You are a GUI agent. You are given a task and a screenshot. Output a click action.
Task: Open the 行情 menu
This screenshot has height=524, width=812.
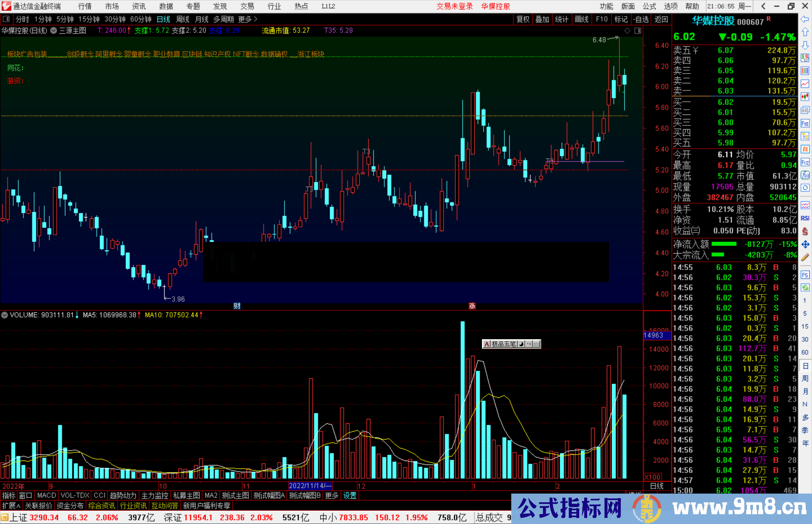[85, 6]
